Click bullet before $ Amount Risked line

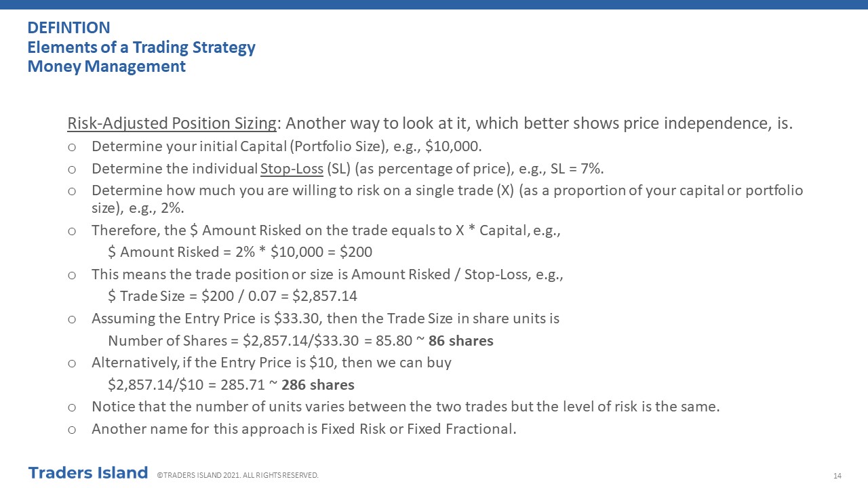pos(72,231)
